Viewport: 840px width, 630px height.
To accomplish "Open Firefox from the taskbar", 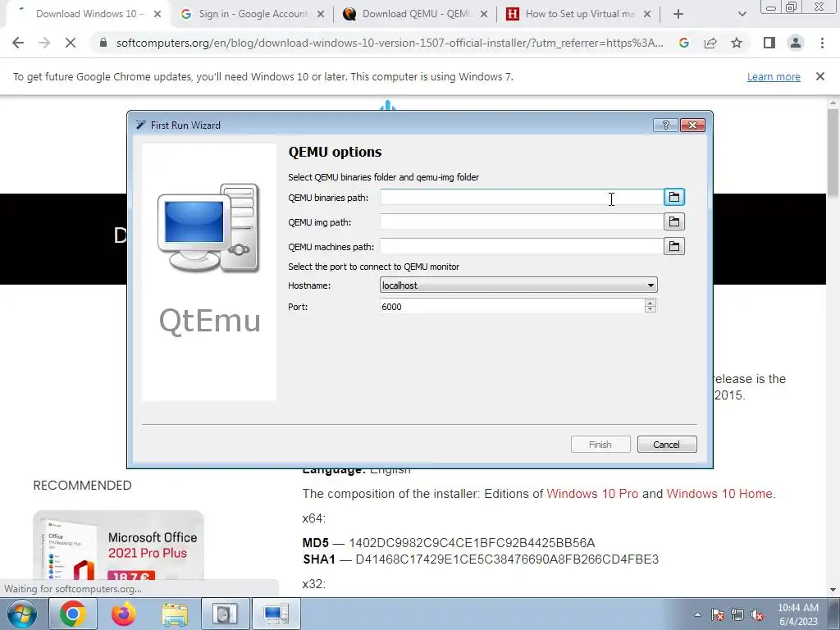I will pos(124,614).
